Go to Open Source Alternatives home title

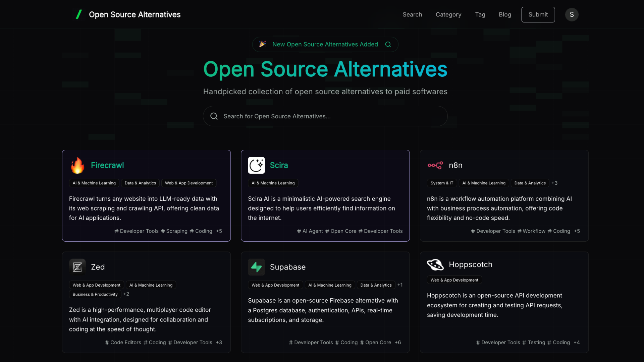coord(135,14)
